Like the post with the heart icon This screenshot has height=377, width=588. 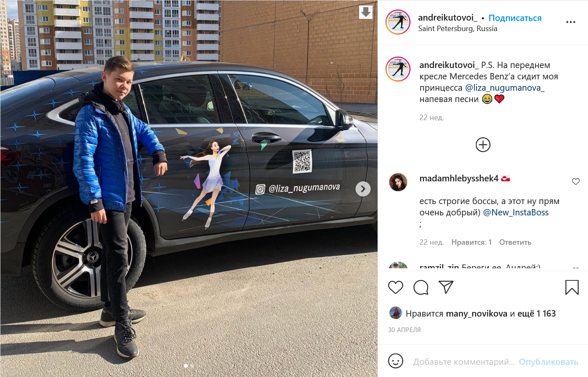395,288
